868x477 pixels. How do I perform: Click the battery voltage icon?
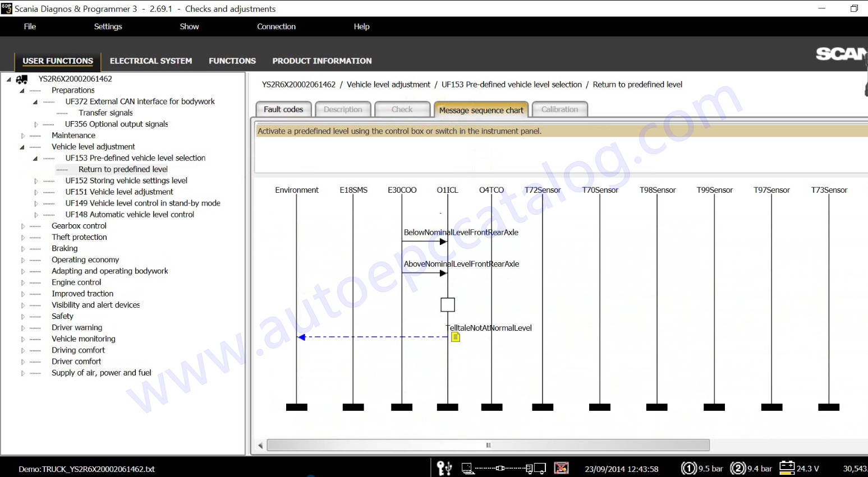click(x=787, y=468)
